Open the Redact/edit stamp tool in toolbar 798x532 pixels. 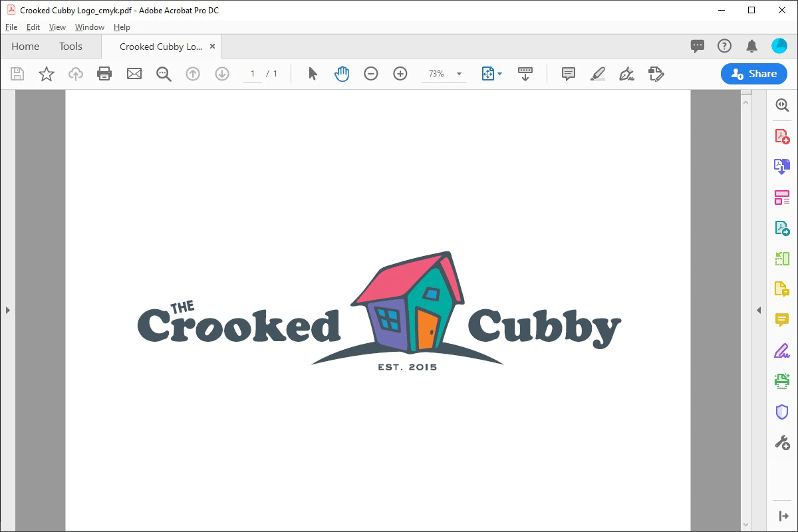click(656, 74)
